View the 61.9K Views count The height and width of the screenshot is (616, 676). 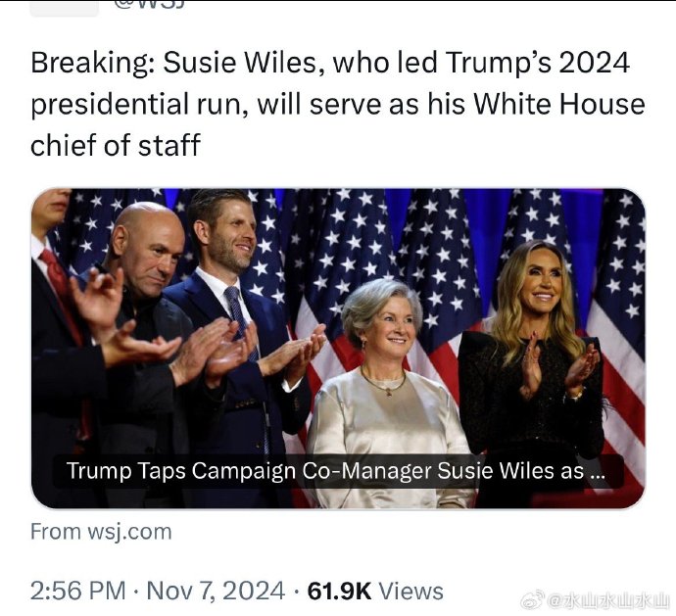375,591
